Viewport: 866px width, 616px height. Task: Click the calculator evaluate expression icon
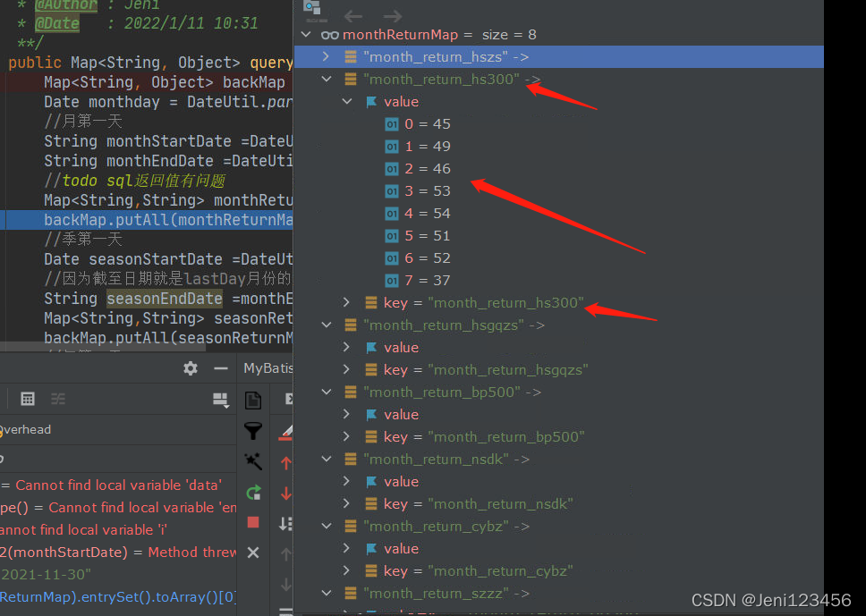click(x=28, y=399)
